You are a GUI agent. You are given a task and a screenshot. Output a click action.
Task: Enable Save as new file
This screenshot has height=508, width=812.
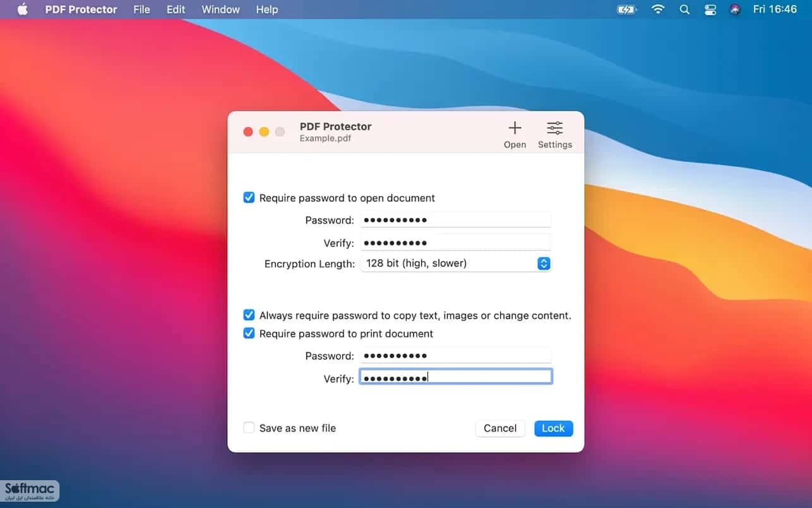(x=249, y=428)
